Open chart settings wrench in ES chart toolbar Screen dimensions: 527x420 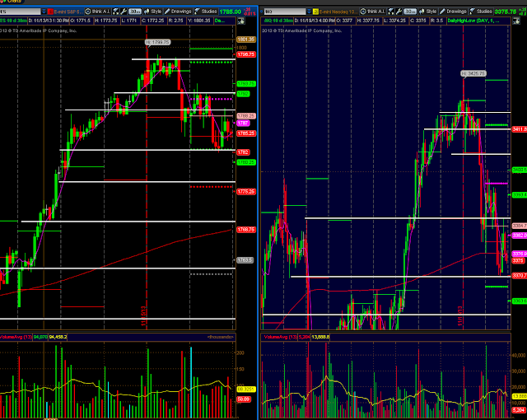pos(124,12)
